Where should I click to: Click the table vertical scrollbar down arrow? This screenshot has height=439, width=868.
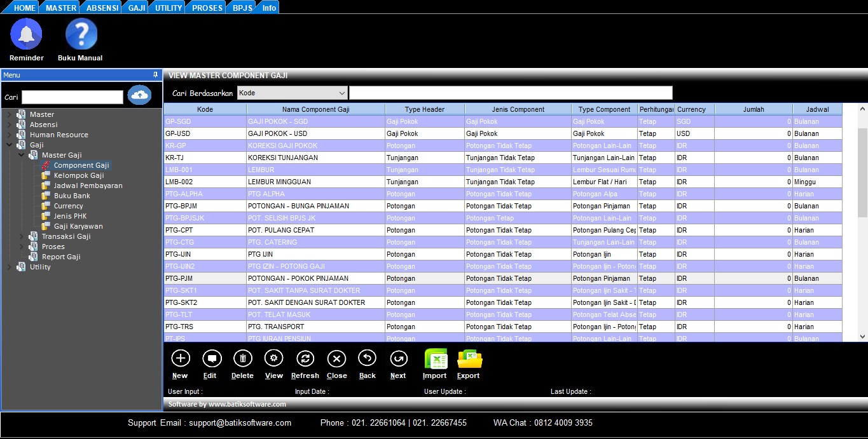tap(862, 337)
